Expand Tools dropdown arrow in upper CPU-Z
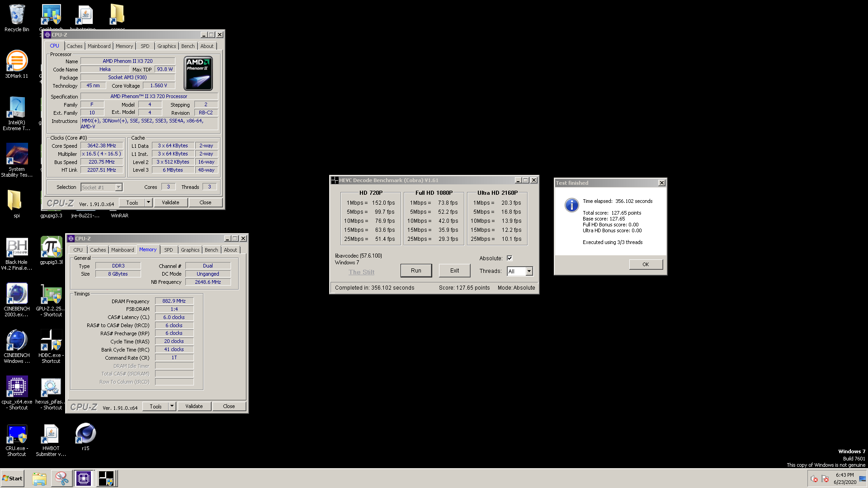Image resolution: width=868 pixels, height=488 pixels. point(148,202)
